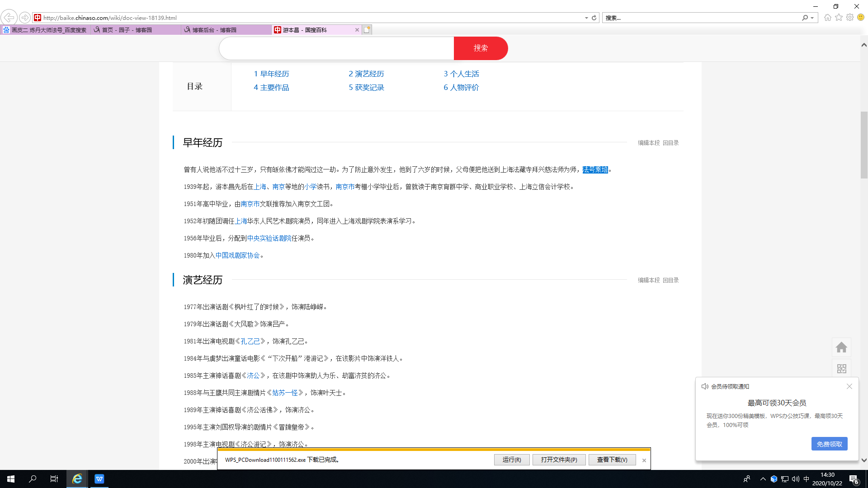
Task: Click the page refresh icon
Action: 594,18
